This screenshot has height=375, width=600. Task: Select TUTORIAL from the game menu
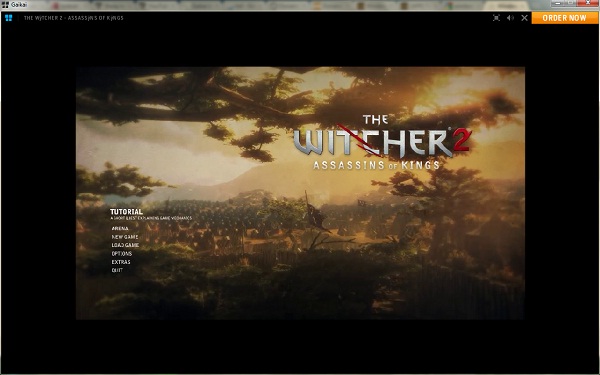click(x=126, y=212)
